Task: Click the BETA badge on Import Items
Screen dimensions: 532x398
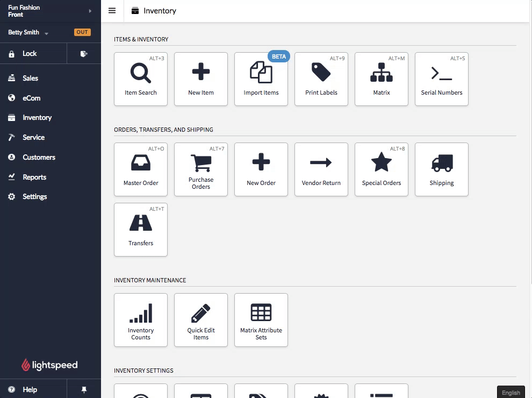Action: [x=279, y=56]
